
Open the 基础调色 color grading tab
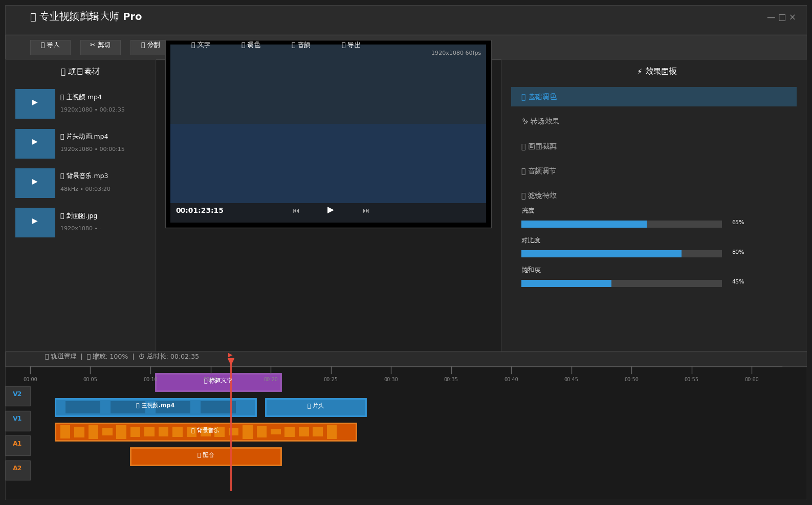(653, 97)
